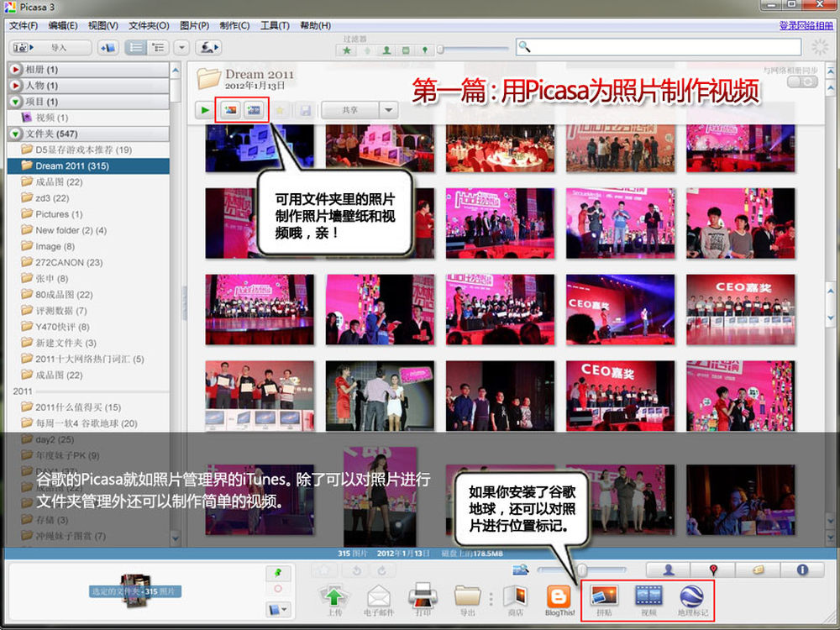Show the properties info panel button

(x=802, y=570)
